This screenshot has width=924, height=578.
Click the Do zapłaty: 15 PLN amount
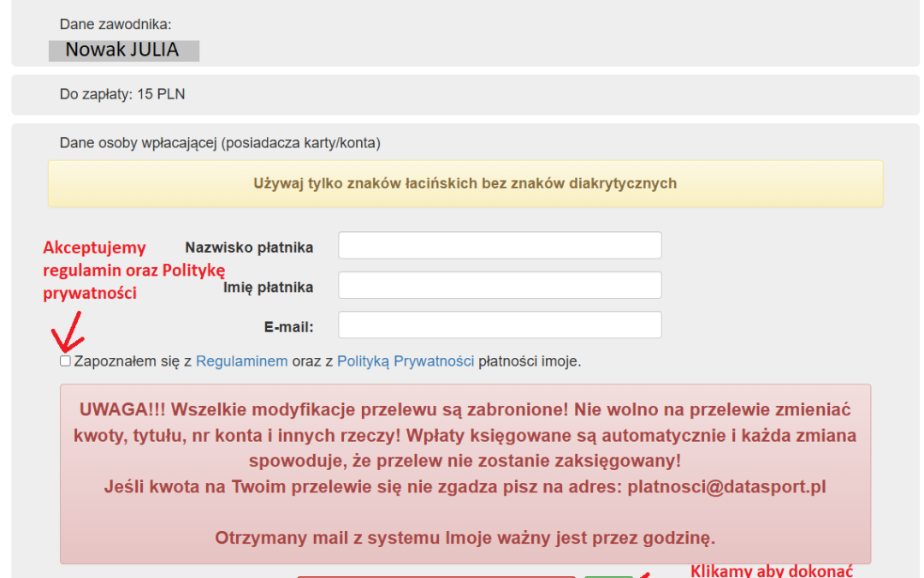pyautogui.click(x=122, y=94)
